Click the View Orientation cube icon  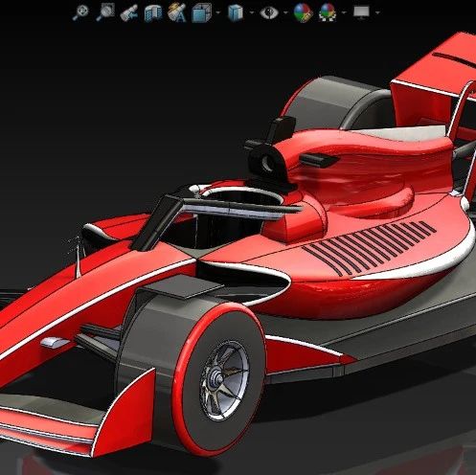[201, 12]
